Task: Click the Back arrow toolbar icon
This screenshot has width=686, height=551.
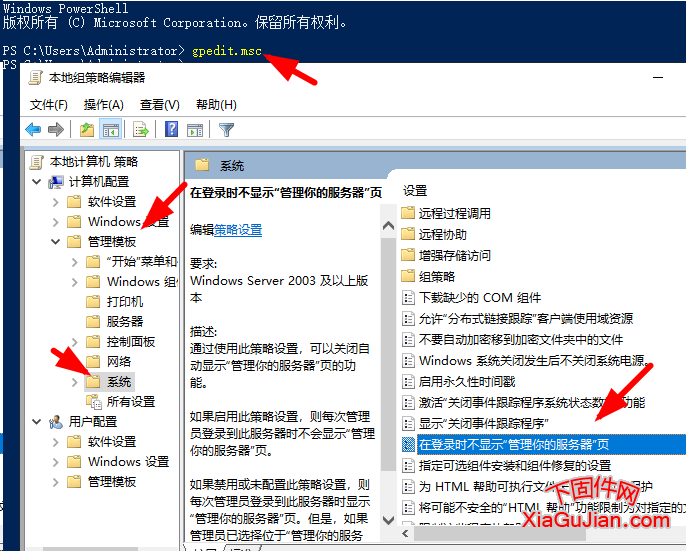Action: 33,130
